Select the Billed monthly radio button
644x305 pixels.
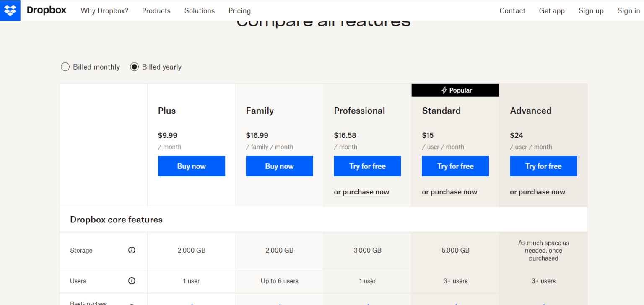[65, 67]
